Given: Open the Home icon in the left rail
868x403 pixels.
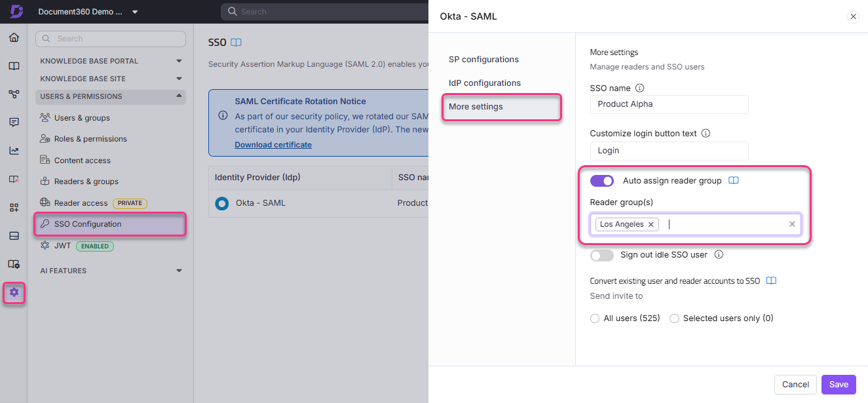Looking at the screenshot, I should coord(14,37).
